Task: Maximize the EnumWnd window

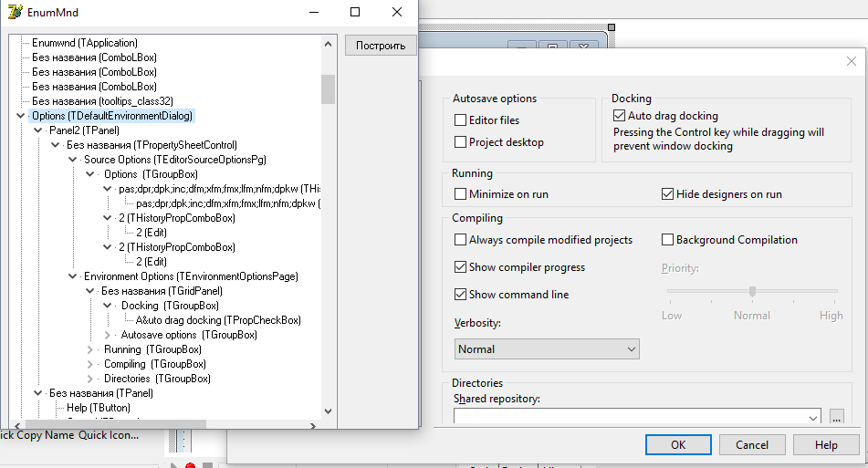Action: [355, 12]
